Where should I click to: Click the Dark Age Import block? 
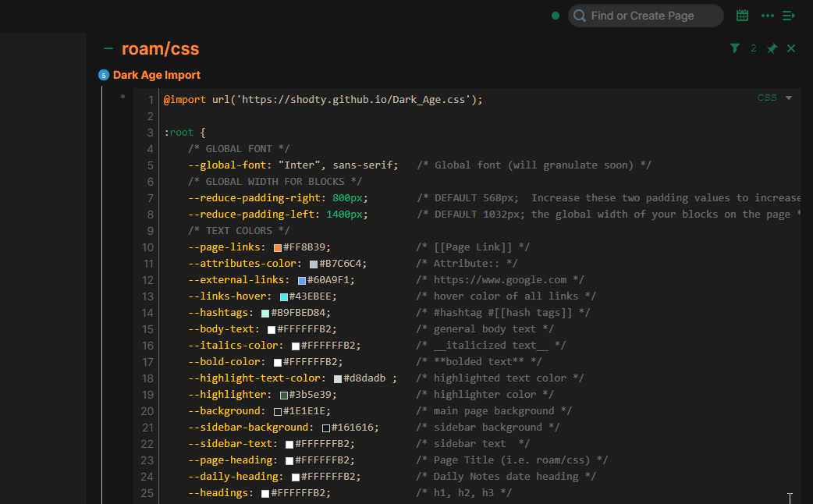tap(157, 75)
